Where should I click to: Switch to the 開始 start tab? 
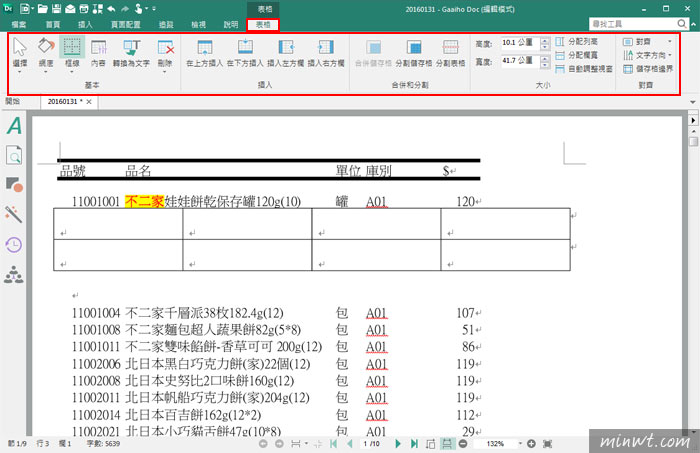click(12, 101)
